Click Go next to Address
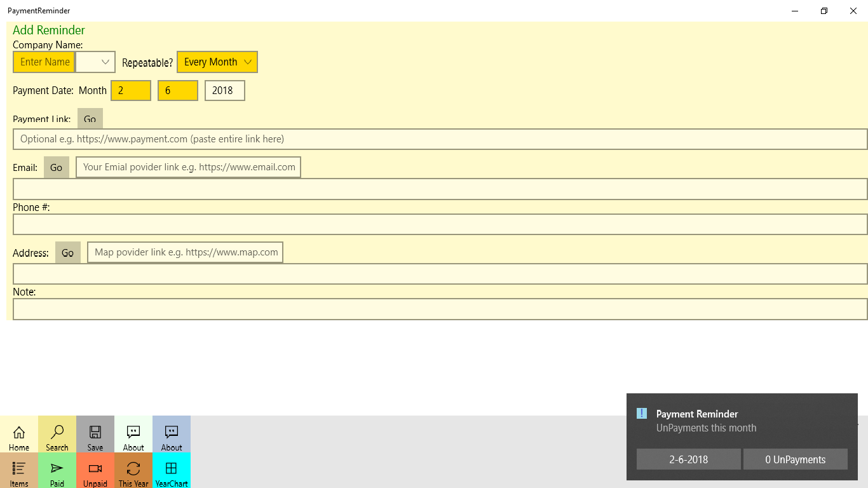Screen dimensions: 868x488 [68, 252]
